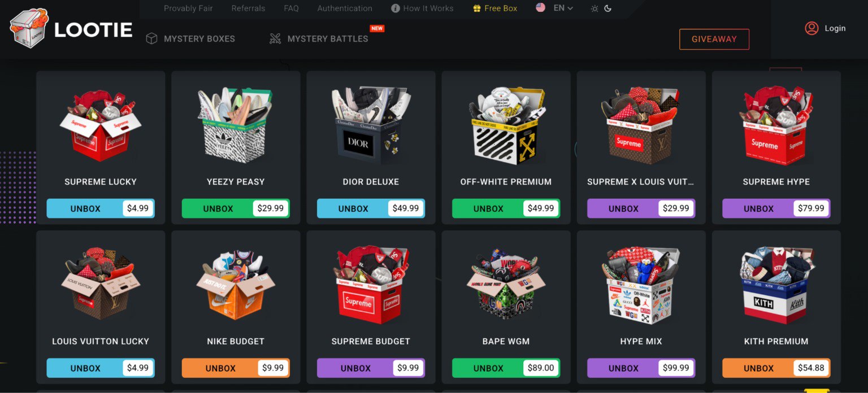This screenshot has height=393, width=868.
Task: Click the Giveaway button
Action: point(714,39)
